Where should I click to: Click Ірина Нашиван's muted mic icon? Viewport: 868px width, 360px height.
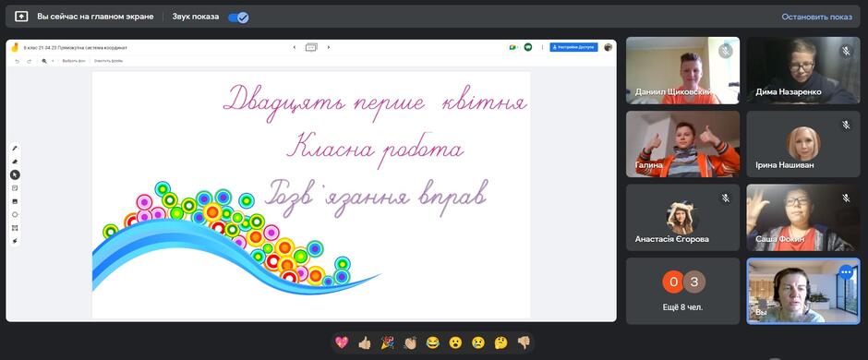click(846, 125)
